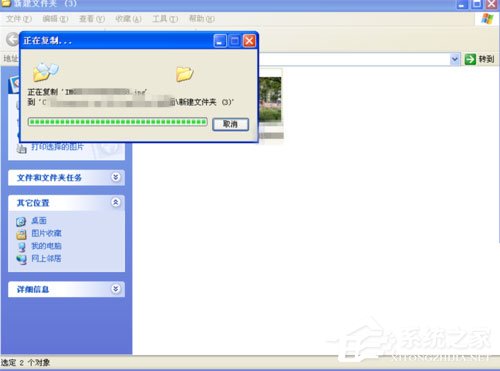
Task: Cancel the copy with the 取消 button
Action: pyautogui.click(x=230, y=124)
